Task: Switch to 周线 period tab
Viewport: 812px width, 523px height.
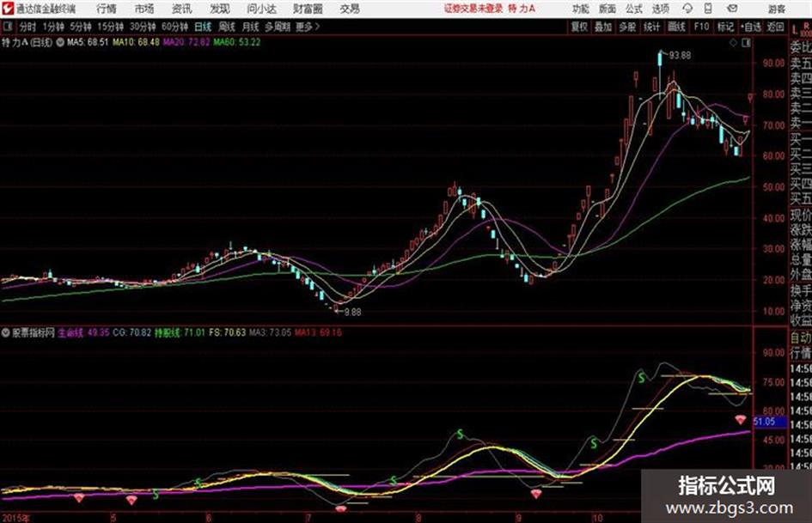Action: point(227,27)
